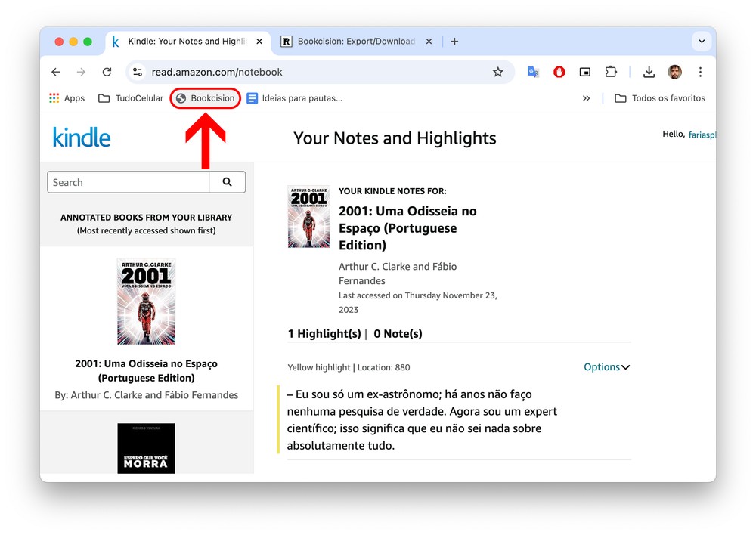Open the Chrome profile avatar
The width and height of the screenshot is (756, 535).
674,73
